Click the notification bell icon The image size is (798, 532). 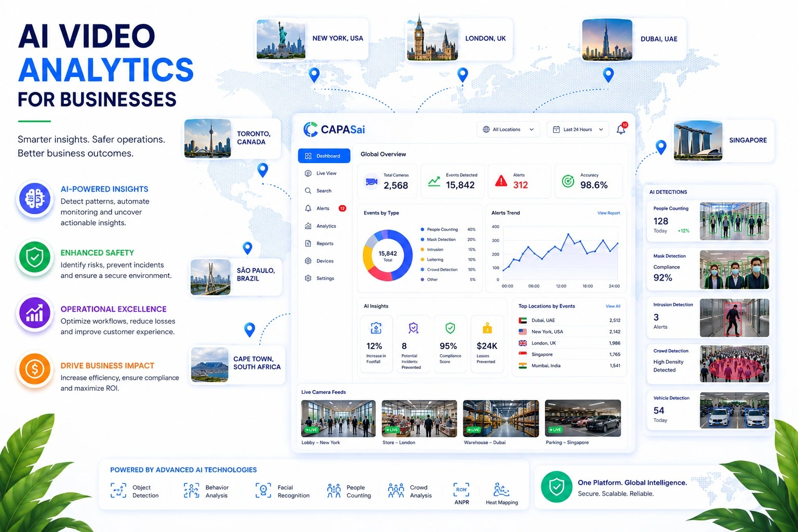[x=621, y=129]
